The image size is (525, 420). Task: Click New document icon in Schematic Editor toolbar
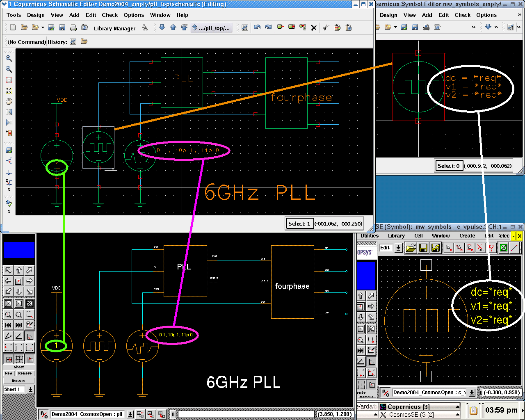click(13, 27)
